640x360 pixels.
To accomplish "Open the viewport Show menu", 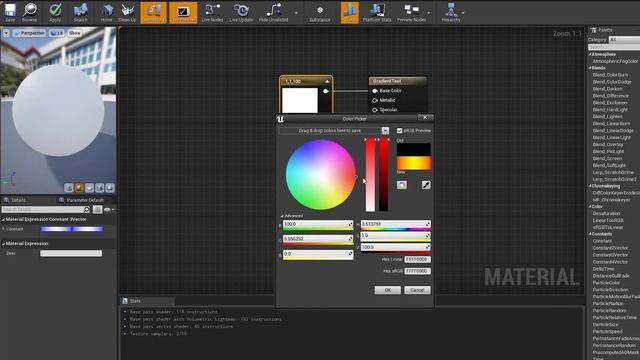I will click(75, 33).
